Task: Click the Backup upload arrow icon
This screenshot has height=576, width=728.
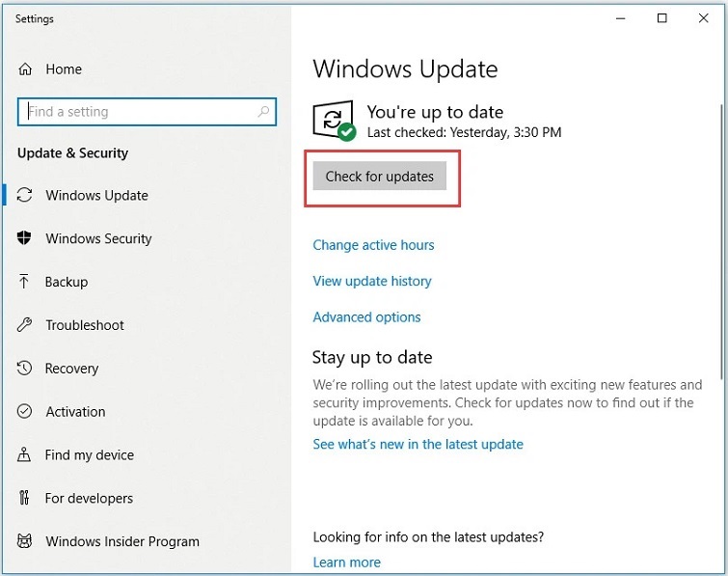Action: click(x=25, y=282)
